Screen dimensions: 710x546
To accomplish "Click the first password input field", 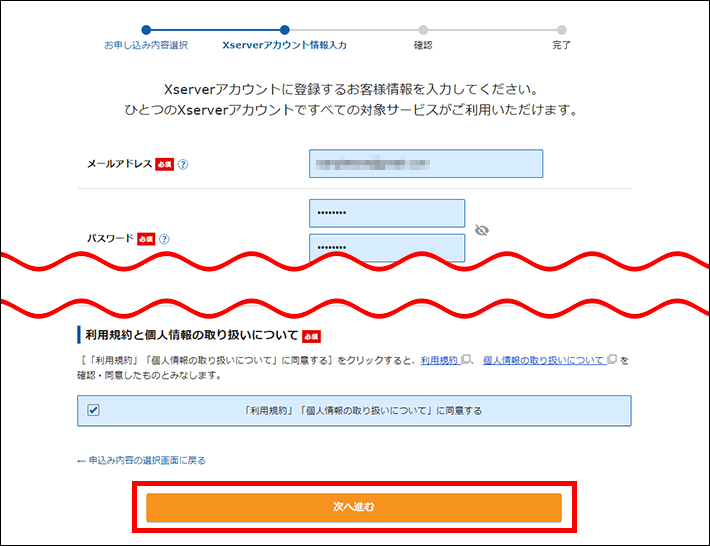I will (x=387, y=213).
